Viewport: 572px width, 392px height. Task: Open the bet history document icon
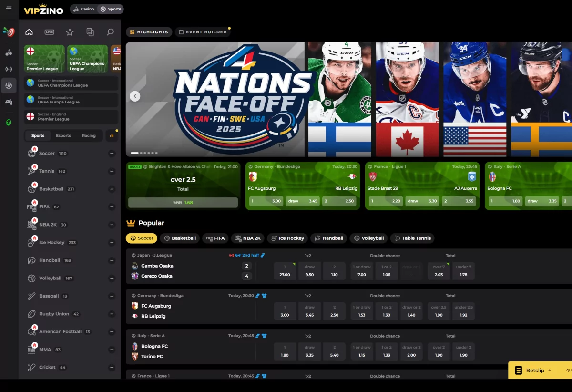[90, 32]
